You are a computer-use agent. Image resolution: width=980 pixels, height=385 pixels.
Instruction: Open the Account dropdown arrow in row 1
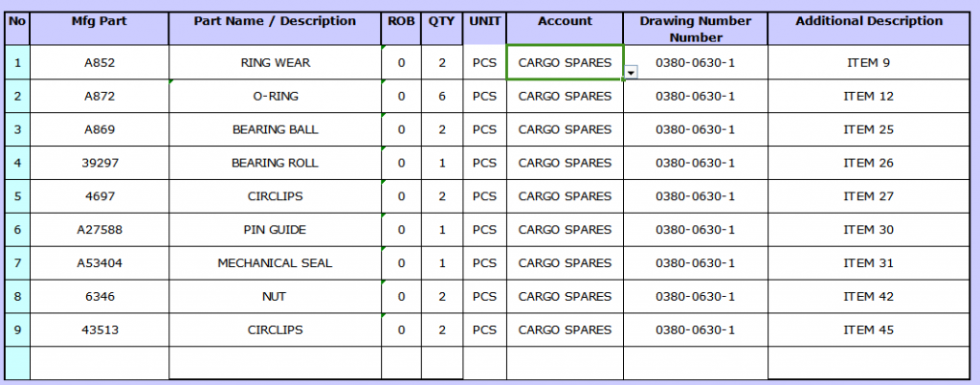pos(632,73)
